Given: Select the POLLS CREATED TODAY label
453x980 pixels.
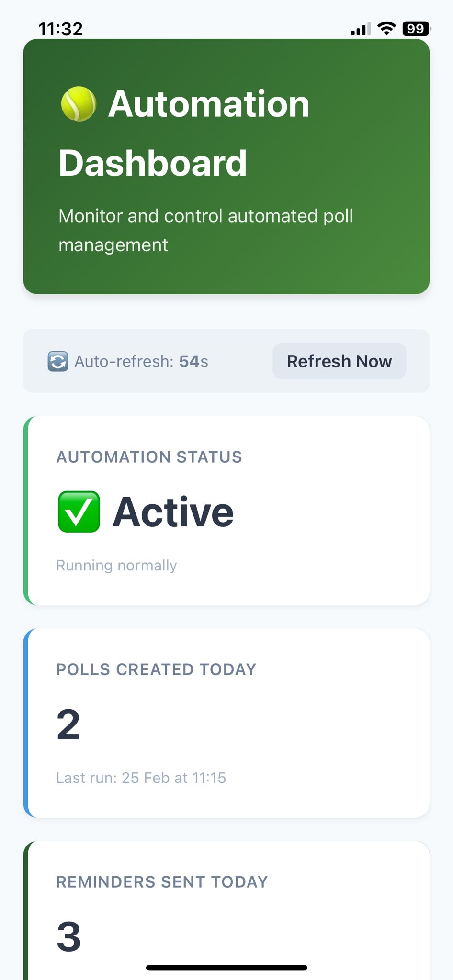Looking at the screenshot, I should [x=157, y=669].
